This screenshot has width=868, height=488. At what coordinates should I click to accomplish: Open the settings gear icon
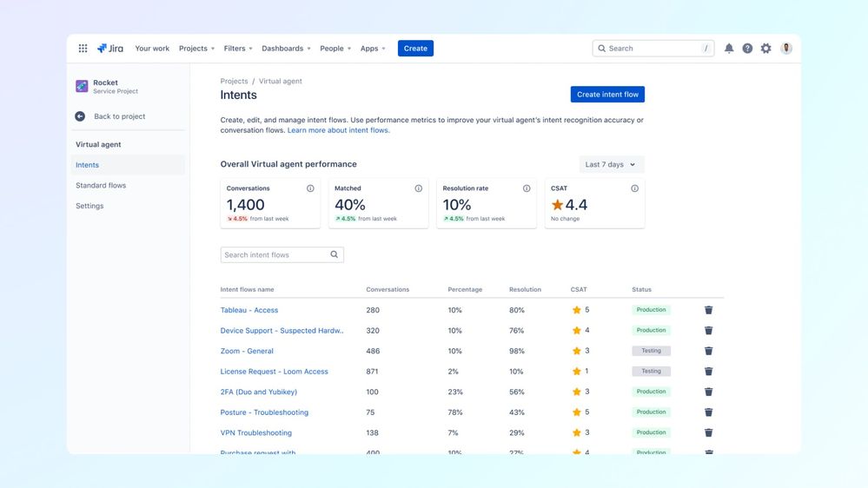coord(766,48)
